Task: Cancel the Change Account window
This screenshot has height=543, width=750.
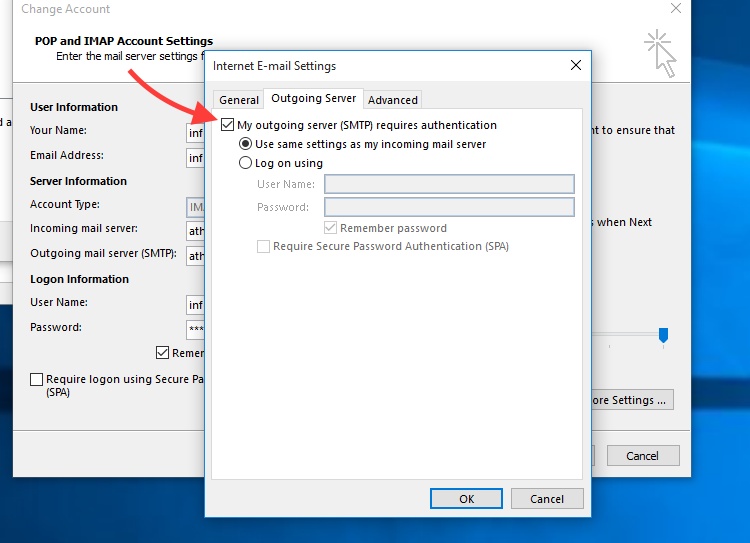Action: click(643, 456)
